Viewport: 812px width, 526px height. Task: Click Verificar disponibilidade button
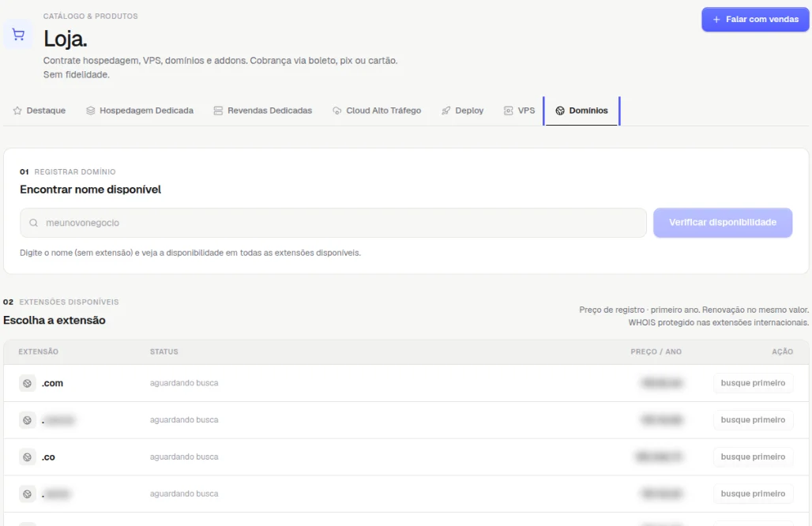pyautogui.click(x=723, y=223)
